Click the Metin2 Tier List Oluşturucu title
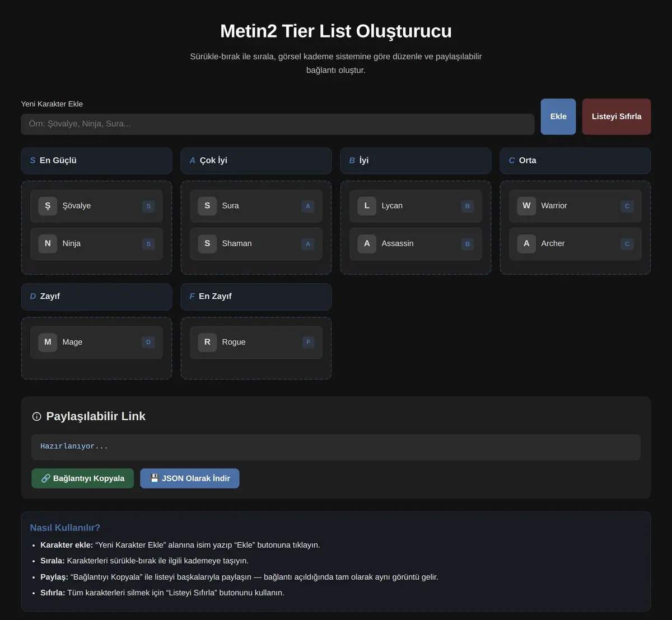Screen dimensions: 672x620 (336, 31)
